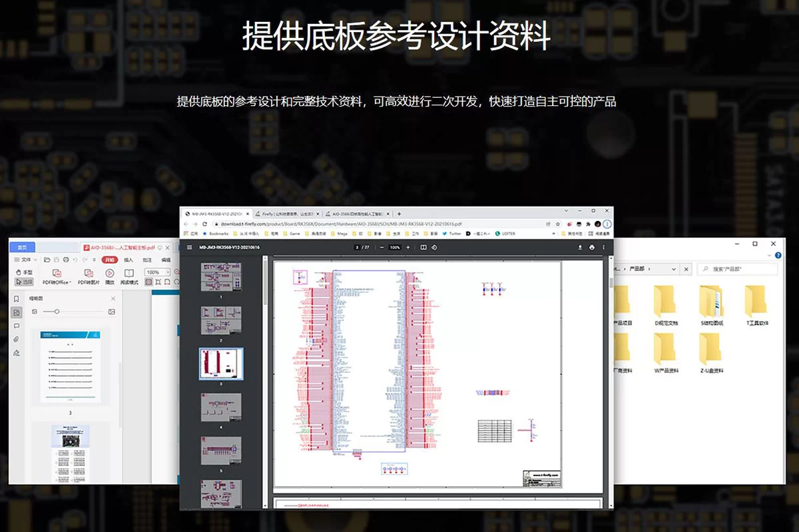Choose the Select (选择) tool in WPS

point(24,282)
